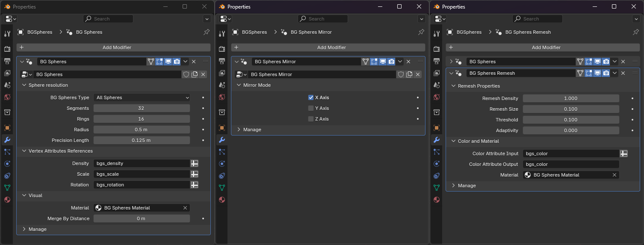Collapse Visual panel
Viewport: 644px width, 245px height.
pyautogui.click(x=24, y=195)
